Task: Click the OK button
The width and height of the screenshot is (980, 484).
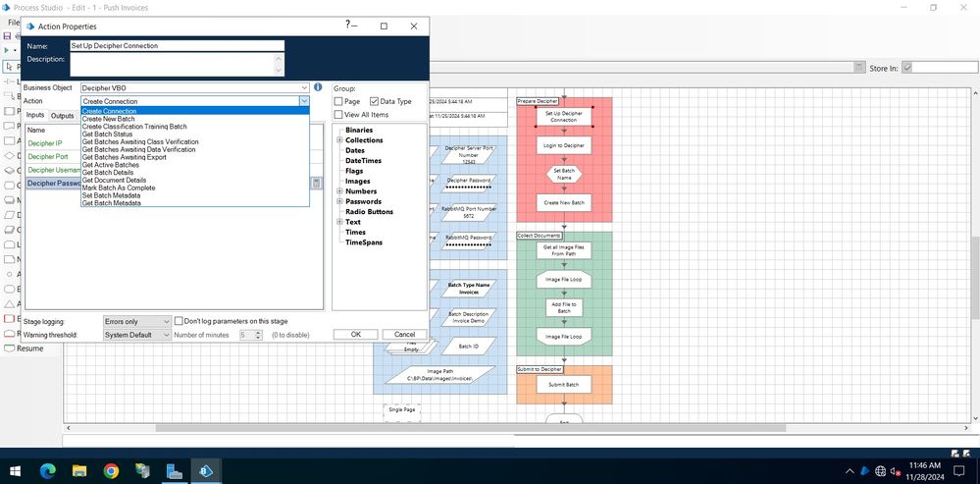Action: pyautogui.click(x=356, y=334)
